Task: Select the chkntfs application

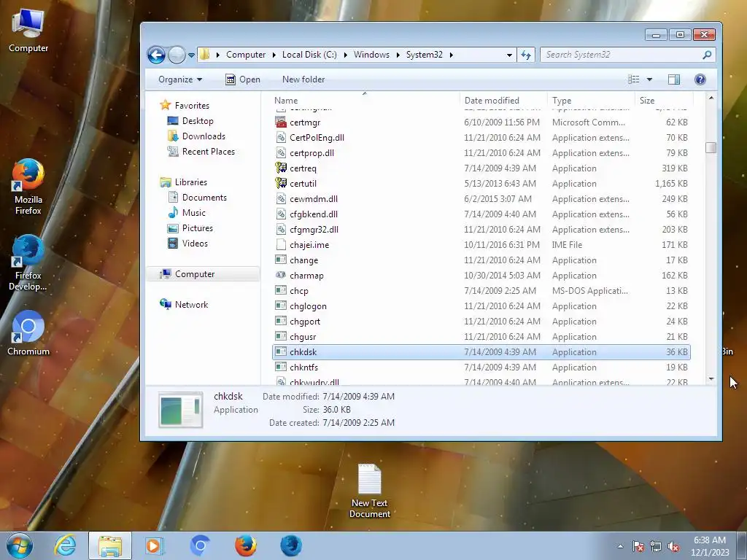Action: [303, 367]
